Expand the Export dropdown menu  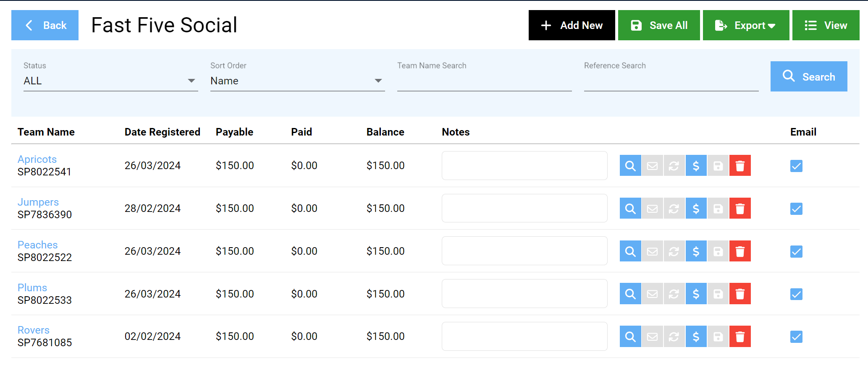[x=746, y=25]
